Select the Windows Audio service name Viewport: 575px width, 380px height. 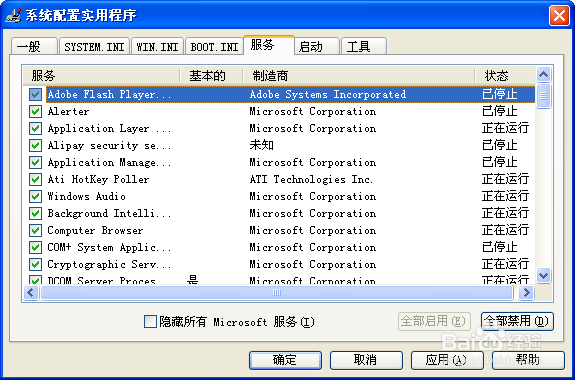pos(87,197)
